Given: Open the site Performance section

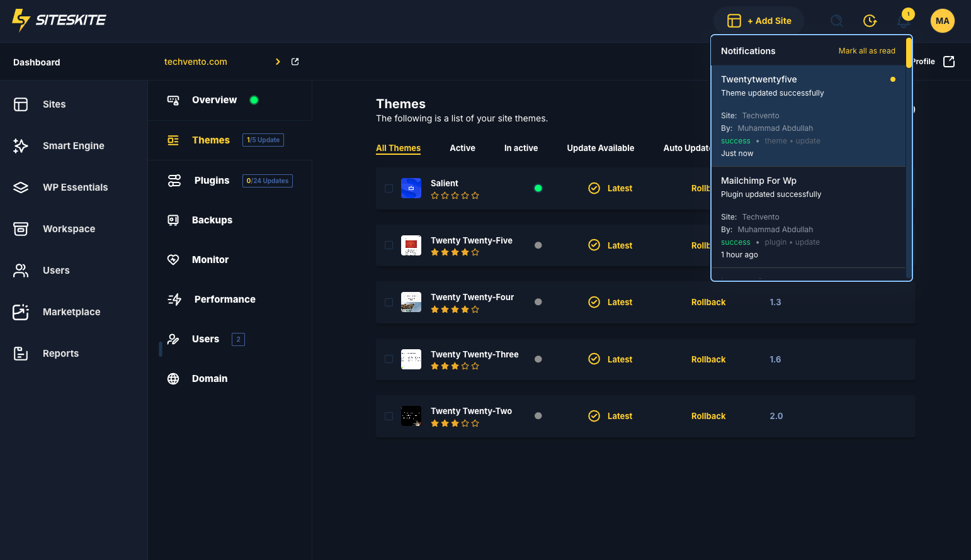Looking at the screenshot, I should [224, 300].
